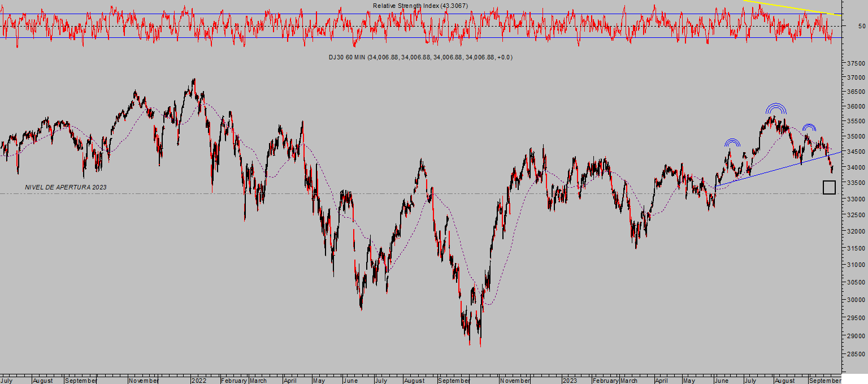Click the 29000 price axis label
868x384 pixels.
[x=857, y=336]
